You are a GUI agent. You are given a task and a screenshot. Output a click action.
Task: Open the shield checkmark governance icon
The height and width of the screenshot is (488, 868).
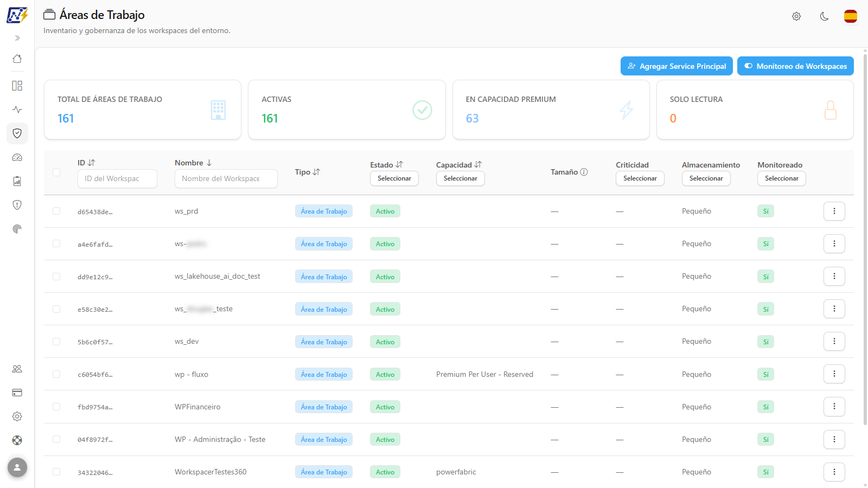click(x=17, y=133)
